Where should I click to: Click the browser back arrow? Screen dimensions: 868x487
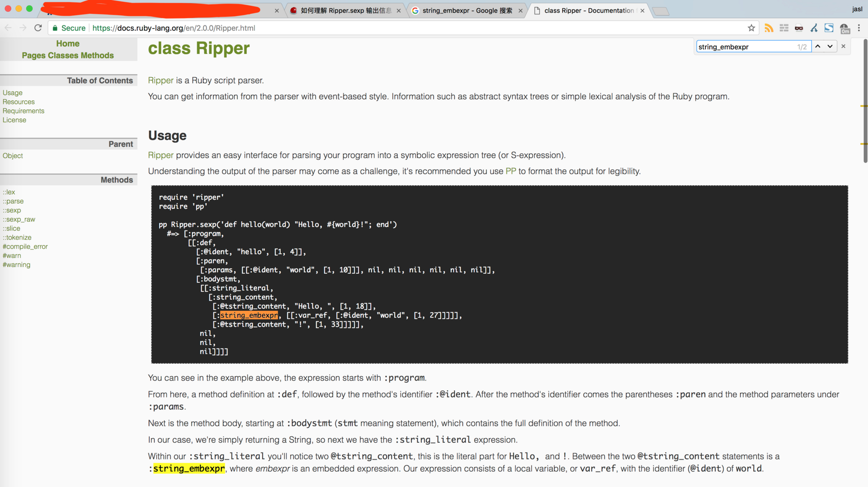tap(8, 28)
